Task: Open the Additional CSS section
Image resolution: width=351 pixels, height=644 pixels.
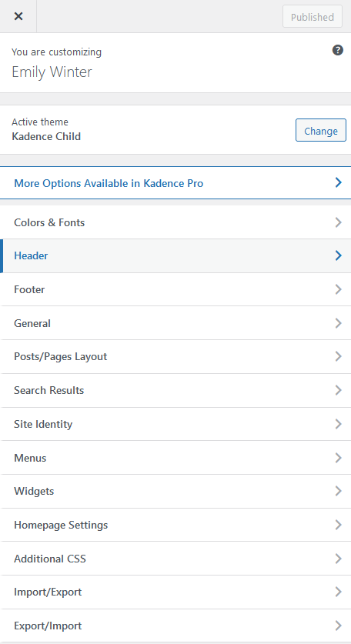Action: [175, 559]
